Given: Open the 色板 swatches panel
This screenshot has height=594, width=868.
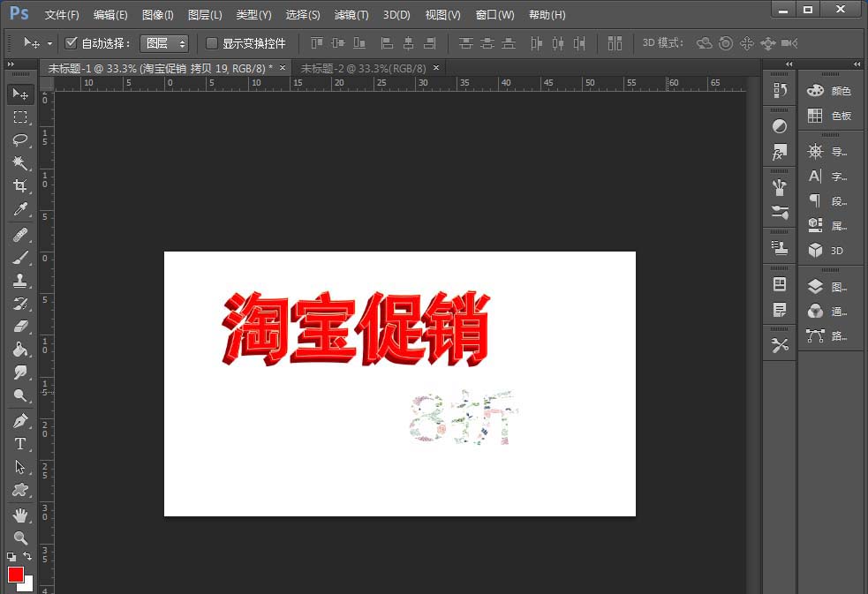Looking at the screenshot, I should (x=830, y=116).
